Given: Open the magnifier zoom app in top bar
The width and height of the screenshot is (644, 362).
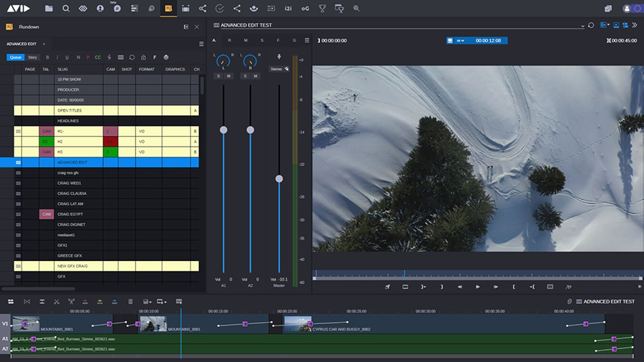Looking at the screenshot, I should (x=356, y=8).
